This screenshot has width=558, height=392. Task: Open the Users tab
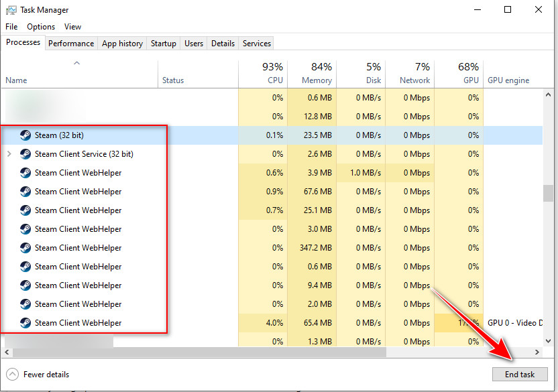click(194, 44)
